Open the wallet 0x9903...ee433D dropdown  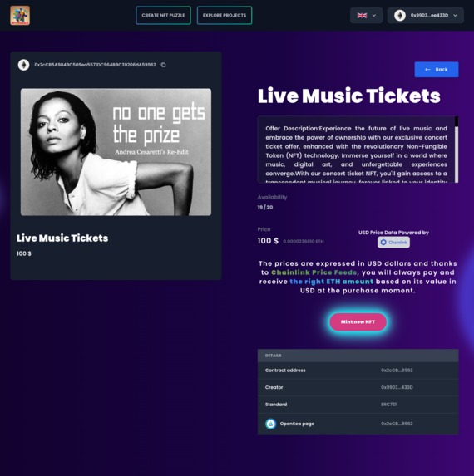click(426, 16)
